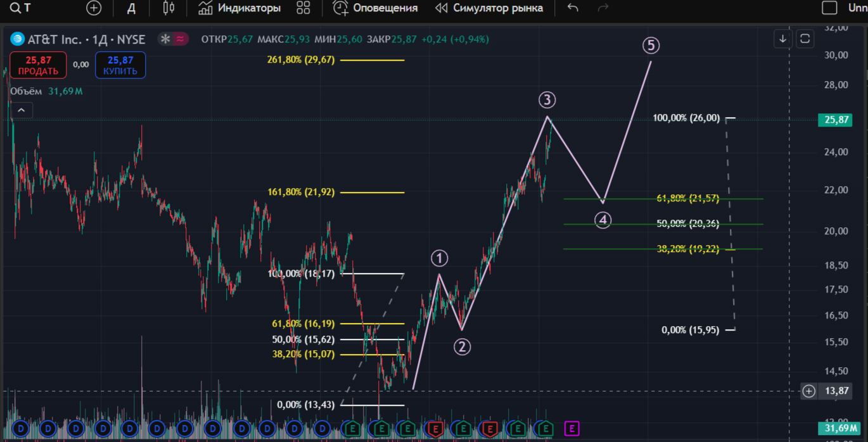Viewport: 868px width, 442px height.
Task: Click the add symbol plus icon
Action: [94, 8]
